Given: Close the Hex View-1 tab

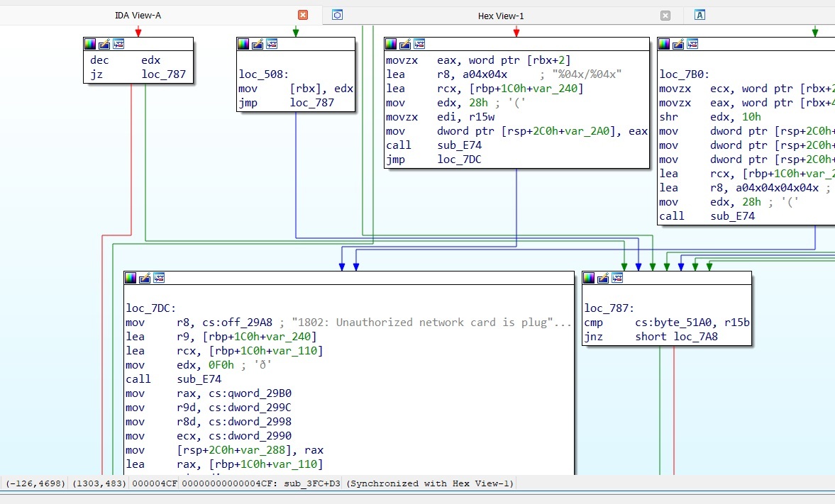Looking at the screenshot, I should 665,15.
